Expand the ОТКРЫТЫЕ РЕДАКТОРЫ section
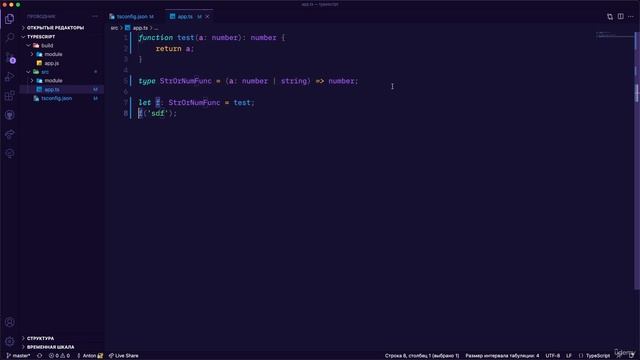Screen dimensions: 640x360 55,28
